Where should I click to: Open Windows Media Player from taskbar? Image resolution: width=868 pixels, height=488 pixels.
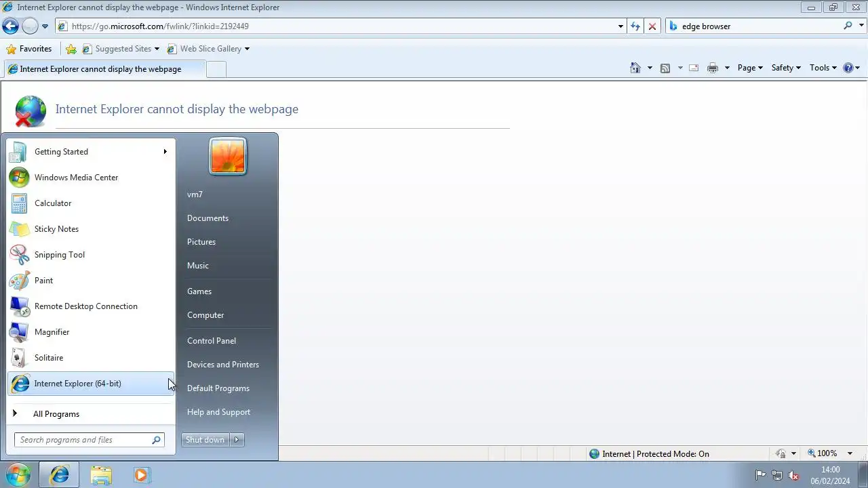[x=141, y=475]
